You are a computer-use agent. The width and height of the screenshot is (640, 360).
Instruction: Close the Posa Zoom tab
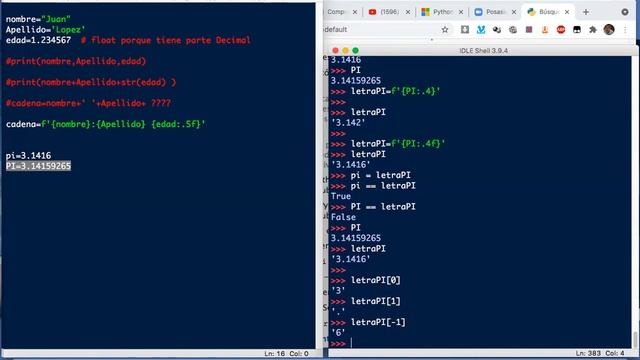click(514, 12)
